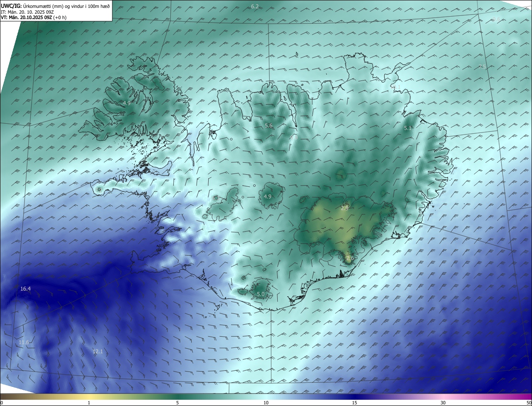Click the 9.6 value in the top-right corner
The image size is (532, 406).
(x=497, y=20)
